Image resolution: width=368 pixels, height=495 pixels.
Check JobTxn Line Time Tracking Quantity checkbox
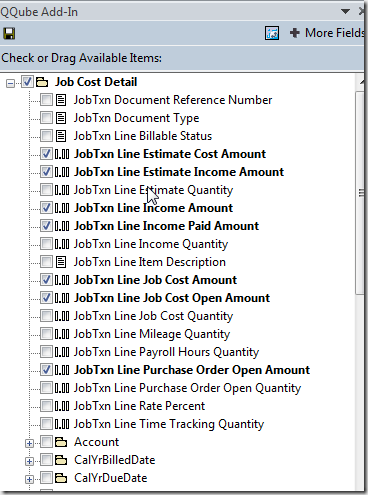point(46,423)
